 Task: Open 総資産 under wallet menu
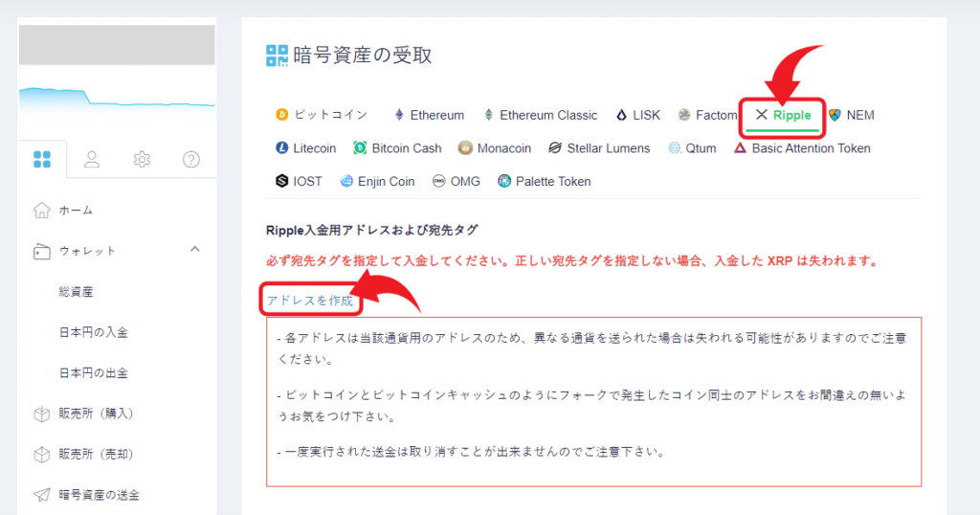77,292
